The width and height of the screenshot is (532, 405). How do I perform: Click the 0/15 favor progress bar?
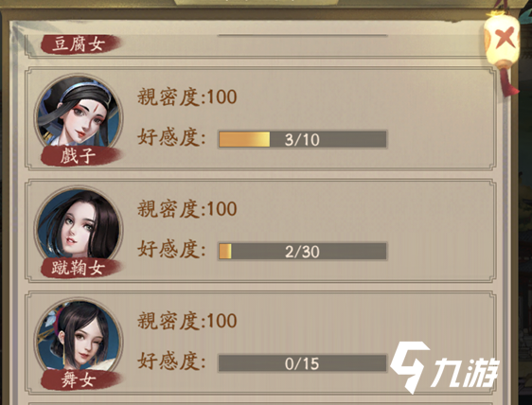coord(302,363)
